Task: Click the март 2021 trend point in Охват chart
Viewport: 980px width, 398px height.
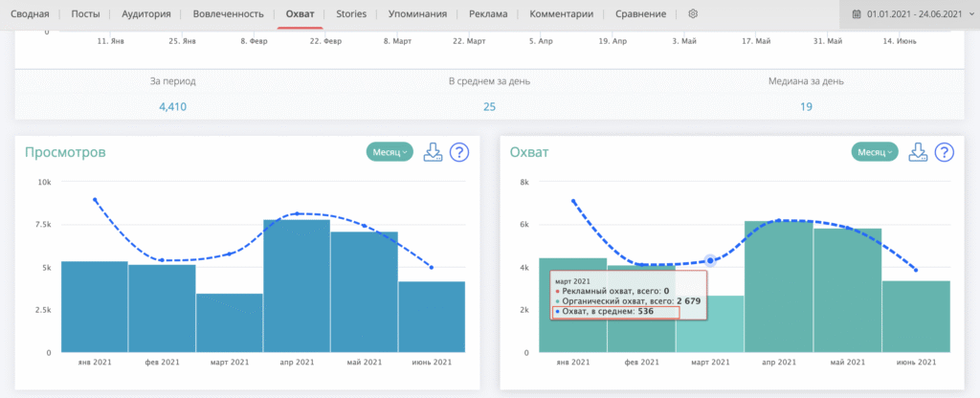Action: click(711, 260)
